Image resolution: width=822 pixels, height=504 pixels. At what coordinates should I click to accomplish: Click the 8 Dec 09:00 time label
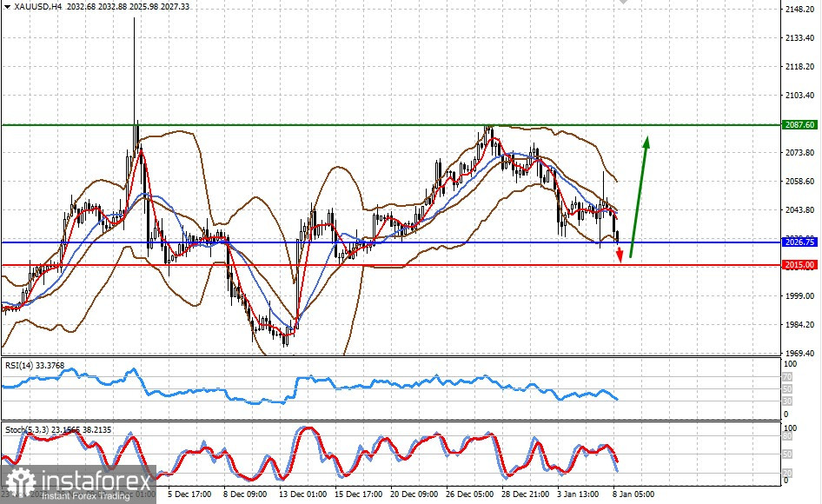[245, 494]
